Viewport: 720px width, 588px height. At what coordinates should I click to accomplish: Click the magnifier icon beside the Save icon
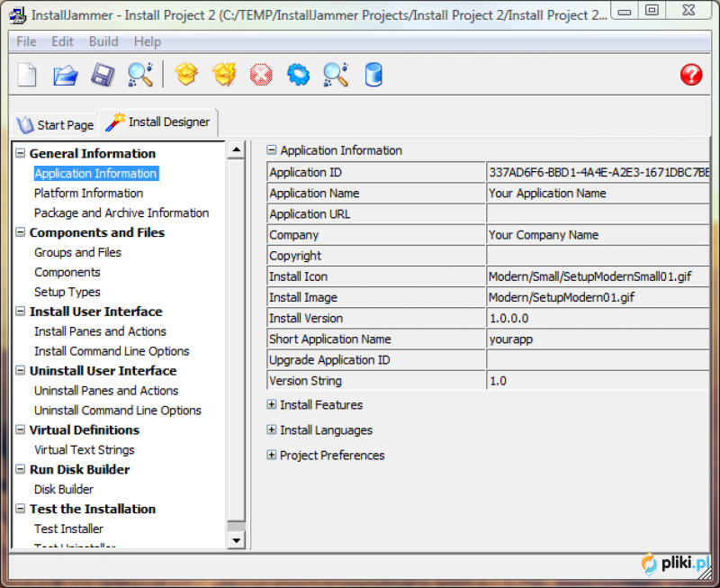click(x=140, y=75)
